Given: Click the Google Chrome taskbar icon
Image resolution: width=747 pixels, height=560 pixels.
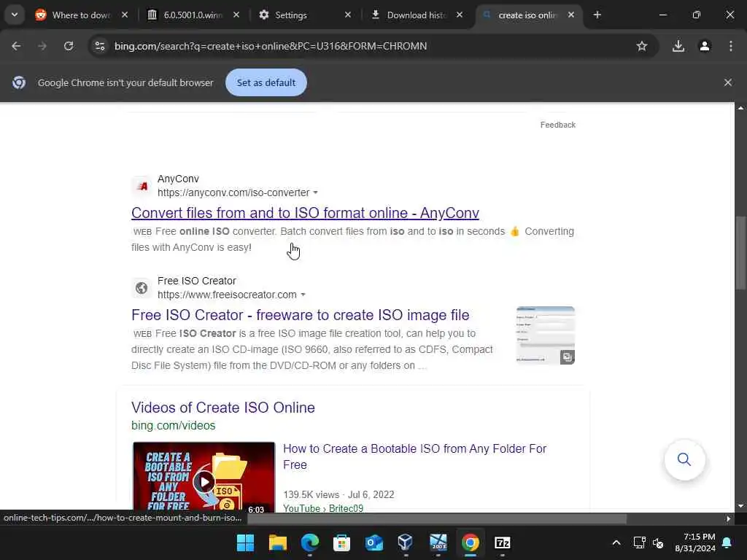Looking at the screenshot, I should pos(471,542).
